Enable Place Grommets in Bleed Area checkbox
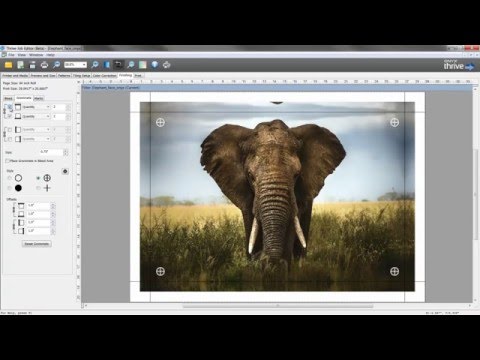480x360 pixels. (x=7, y=161)
